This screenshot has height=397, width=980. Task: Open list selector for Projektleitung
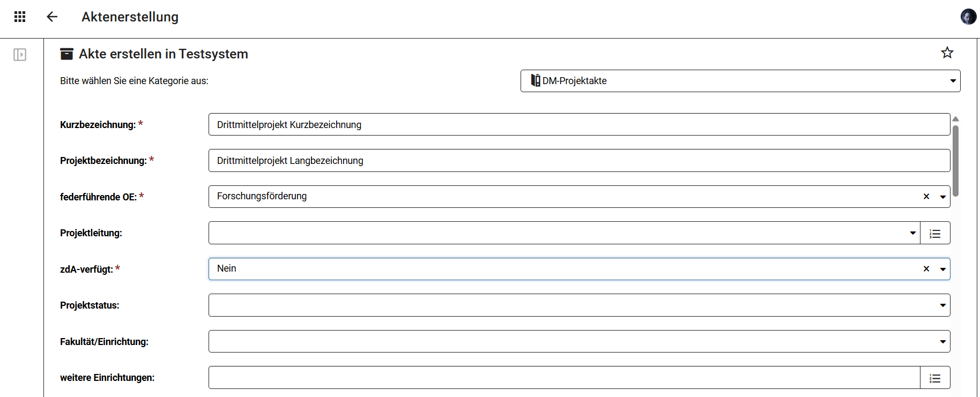coord(935,233)
